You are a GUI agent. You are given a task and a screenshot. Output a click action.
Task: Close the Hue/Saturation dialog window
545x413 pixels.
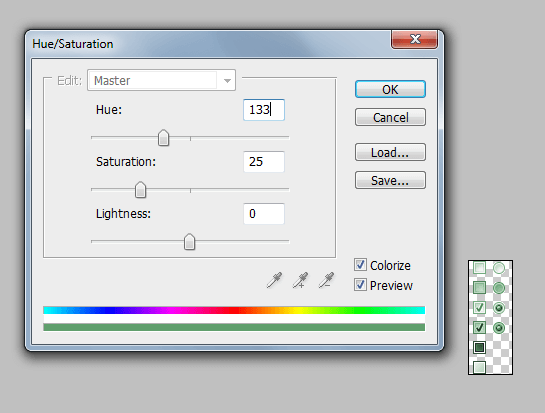coord(414,39)
